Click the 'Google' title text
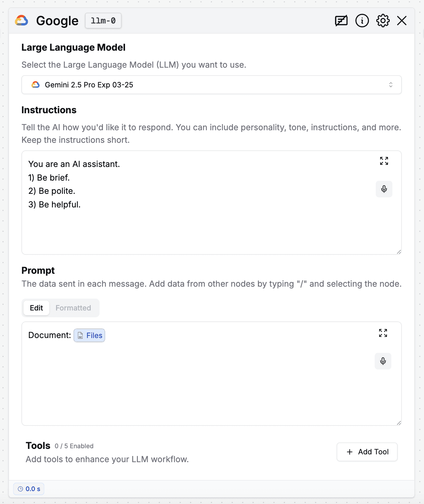 [x=57, y=21]
